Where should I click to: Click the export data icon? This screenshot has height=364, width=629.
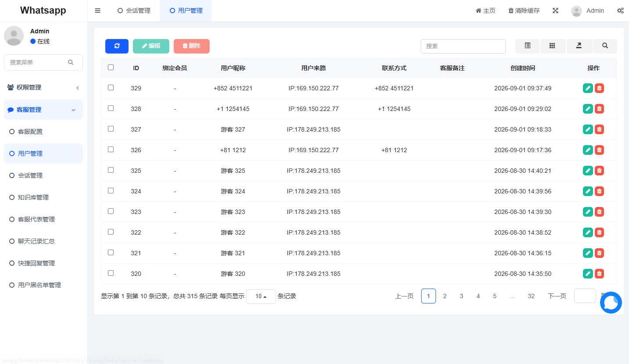pyautogui.click(x=579, y=46)
